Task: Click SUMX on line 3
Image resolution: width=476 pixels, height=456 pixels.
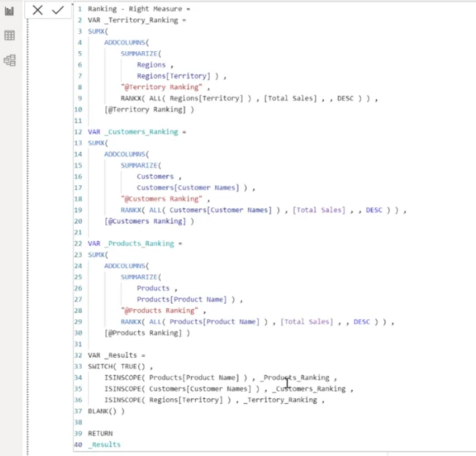Action: 97,31
